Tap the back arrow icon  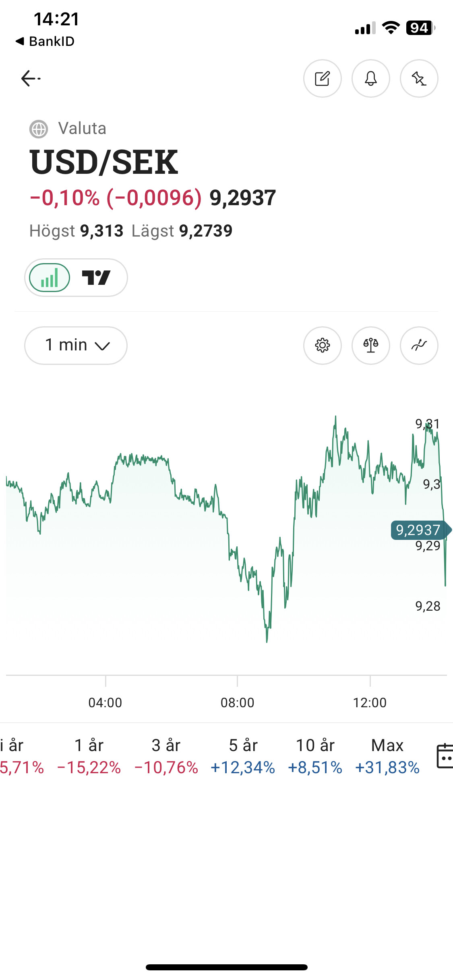31,78
